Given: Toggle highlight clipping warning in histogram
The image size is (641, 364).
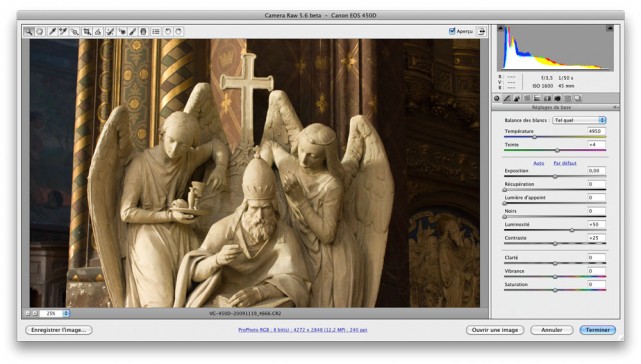Looking at the screenshot, I should pos(610,28).
